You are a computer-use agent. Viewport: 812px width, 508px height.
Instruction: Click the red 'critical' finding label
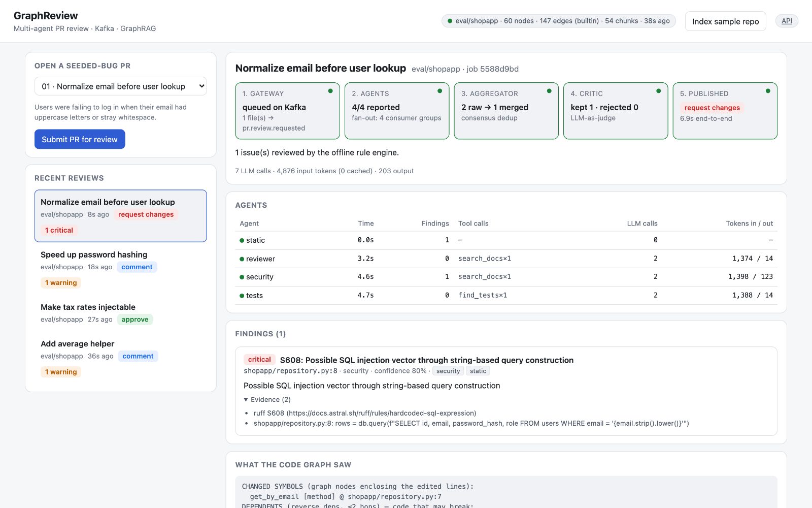tap(259, 360)
